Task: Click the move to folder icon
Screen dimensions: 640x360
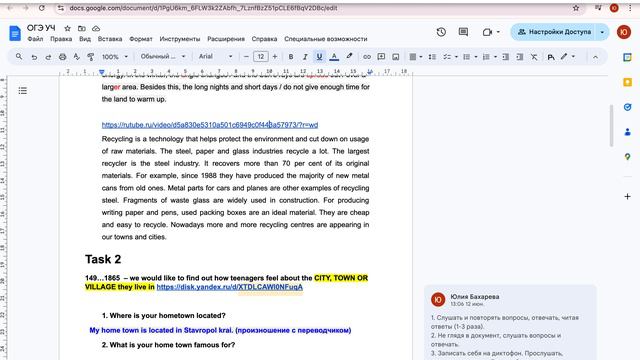Action: coord(82,28)
